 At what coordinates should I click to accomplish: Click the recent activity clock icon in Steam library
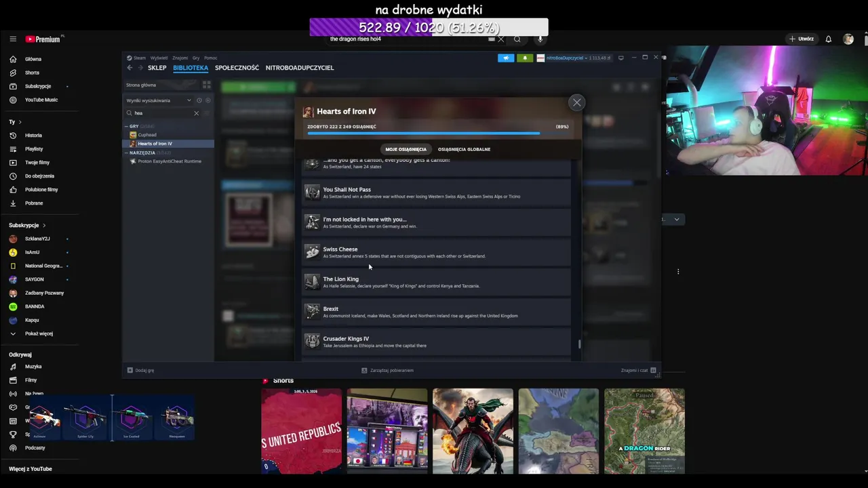point(199,100)
